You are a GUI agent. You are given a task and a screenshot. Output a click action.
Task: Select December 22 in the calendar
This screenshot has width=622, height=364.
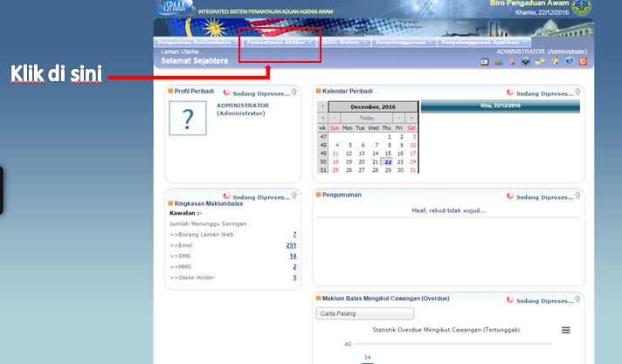tap(388, 161)
